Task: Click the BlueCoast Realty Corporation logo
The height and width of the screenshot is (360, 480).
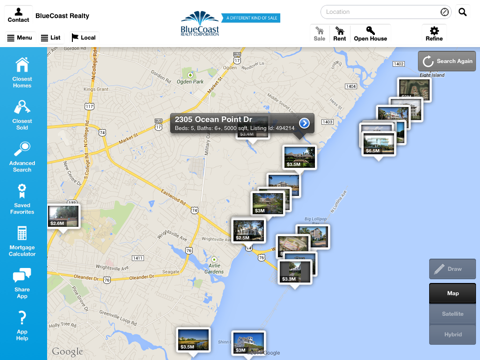Action: [200, 23]
